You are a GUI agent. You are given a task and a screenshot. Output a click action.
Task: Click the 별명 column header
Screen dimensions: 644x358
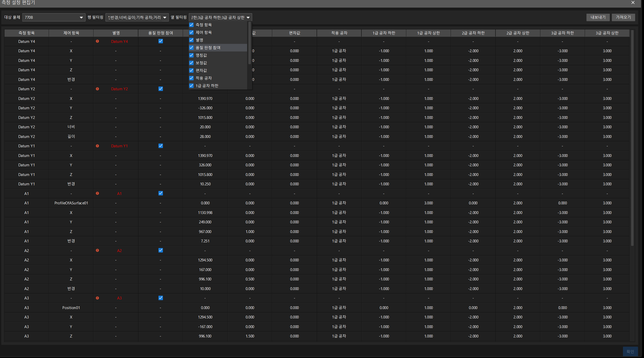coord(116,33)
